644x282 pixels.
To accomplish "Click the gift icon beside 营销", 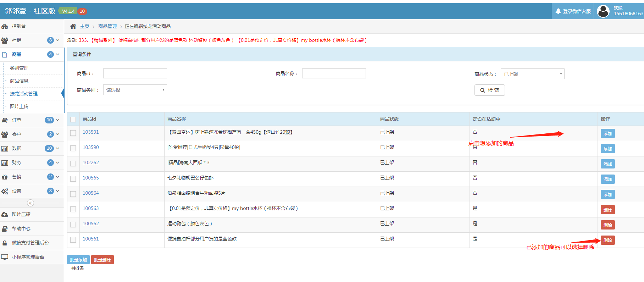I will point(5,177).
